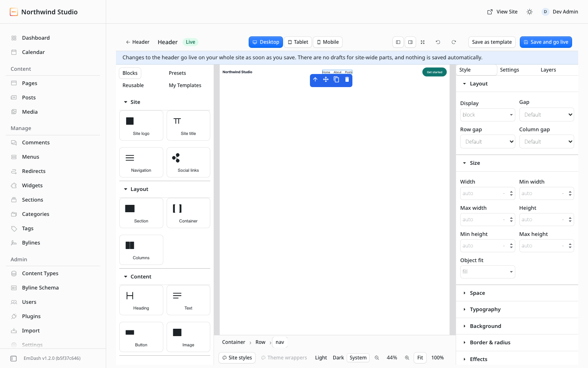This screenshot has height=368, width=588.
Task: Click the undo arrow icon
Action: pos(438,42)
